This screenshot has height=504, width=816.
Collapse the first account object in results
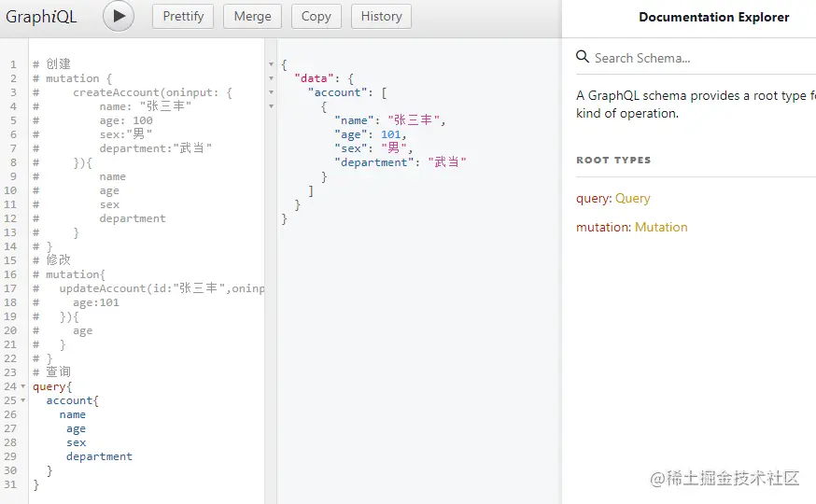271,106
